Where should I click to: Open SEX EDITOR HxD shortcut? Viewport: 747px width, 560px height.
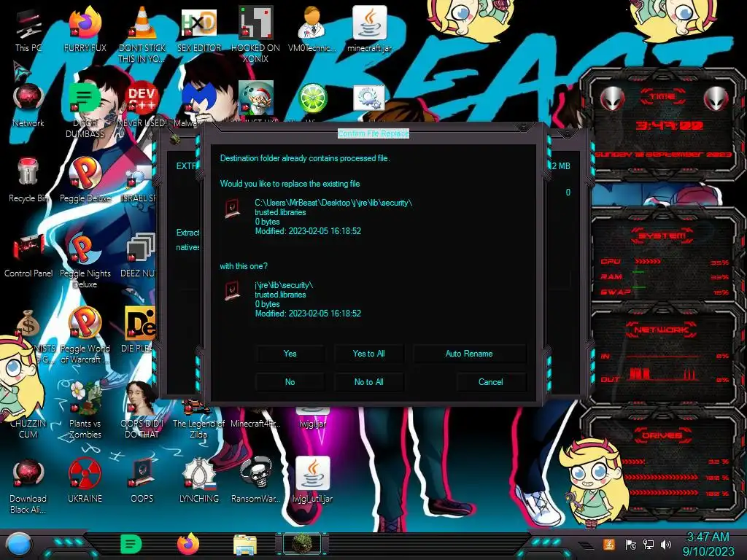(x=198, y=29)
